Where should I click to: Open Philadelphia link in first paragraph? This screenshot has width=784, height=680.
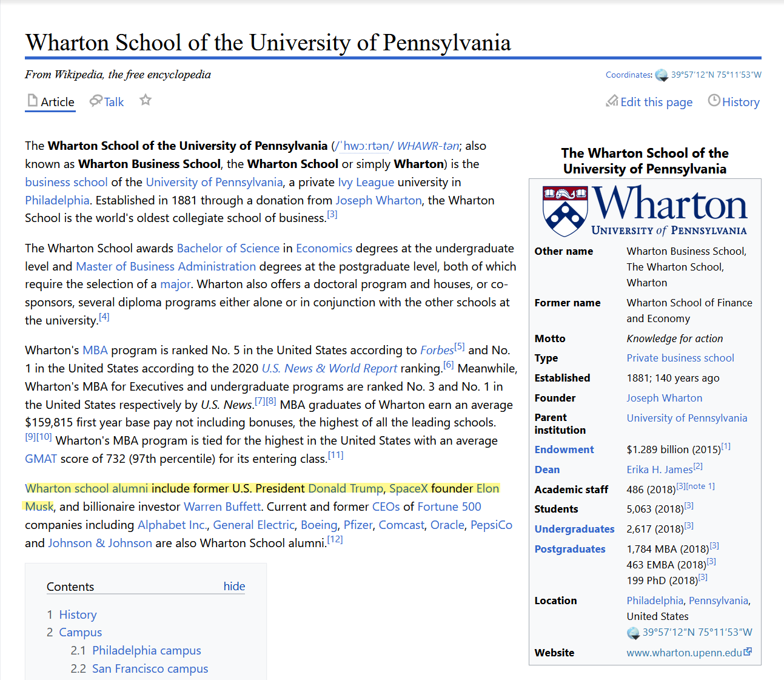(x=57, y=200)
